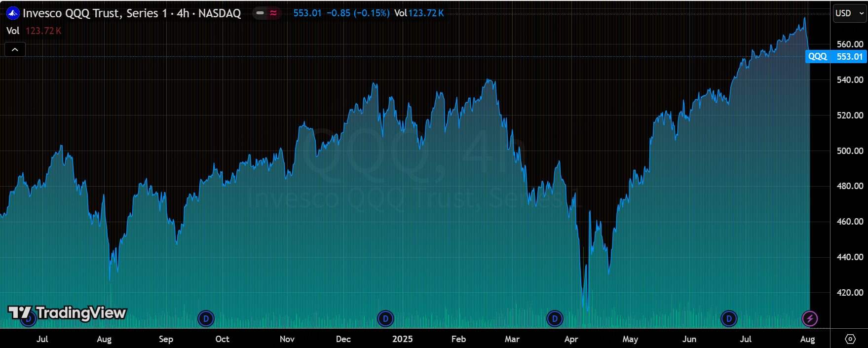
Task: Click the Jul label right after Jun
Action: pos(745,339)
